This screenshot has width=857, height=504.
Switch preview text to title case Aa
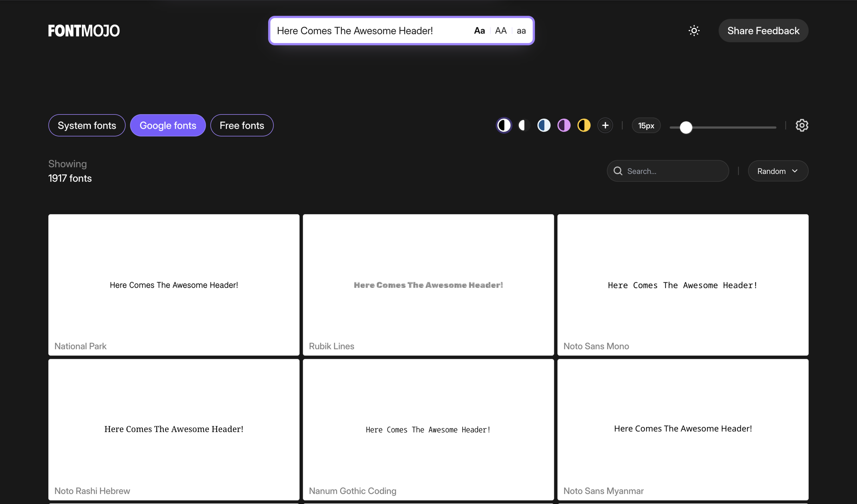(x=479, y=31)
